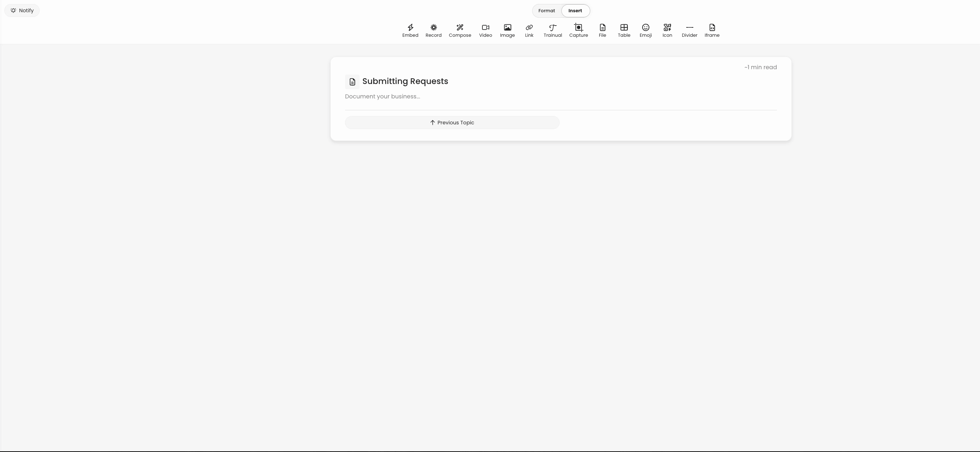Viewport: 980px width, 452px height.
Task: Insert an Image block
Action: (507, 31)
